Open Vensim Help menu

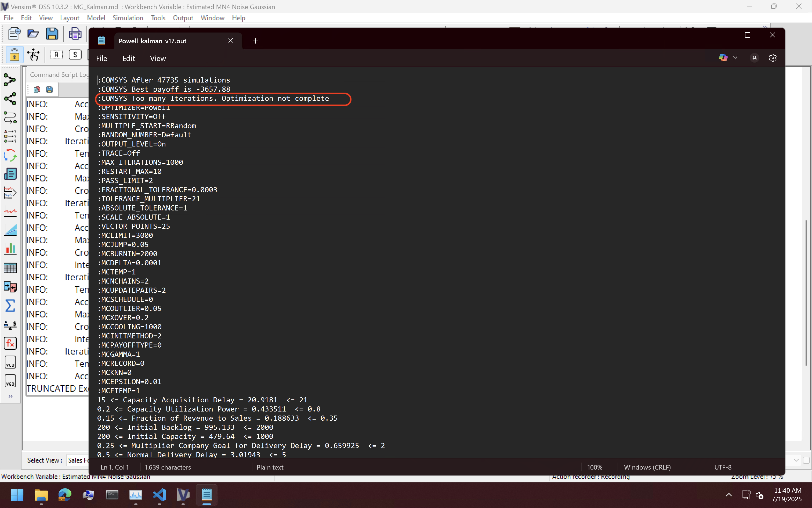pyautogui.click(x=238, y=18)
